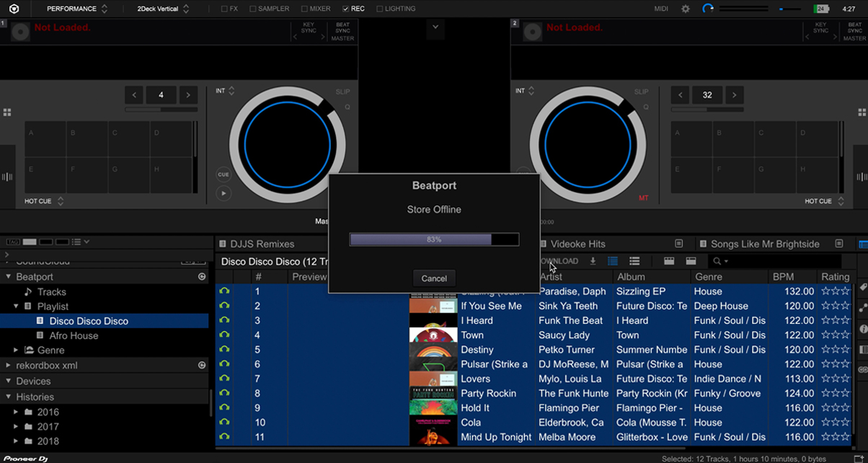This screenshot has height=463, width=868.
Task: Click the Beatport 83% download progress bar
Action: [x=434, y=239]
